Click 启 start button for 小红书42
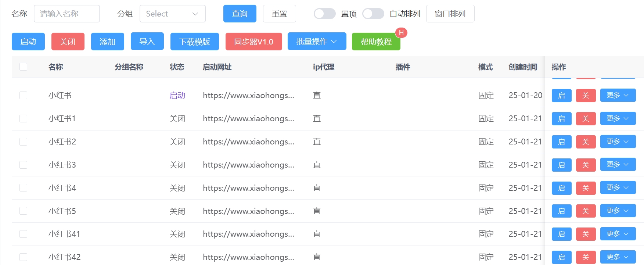The width and height of the screenshot is (644, 265). [x=562, y=257]
